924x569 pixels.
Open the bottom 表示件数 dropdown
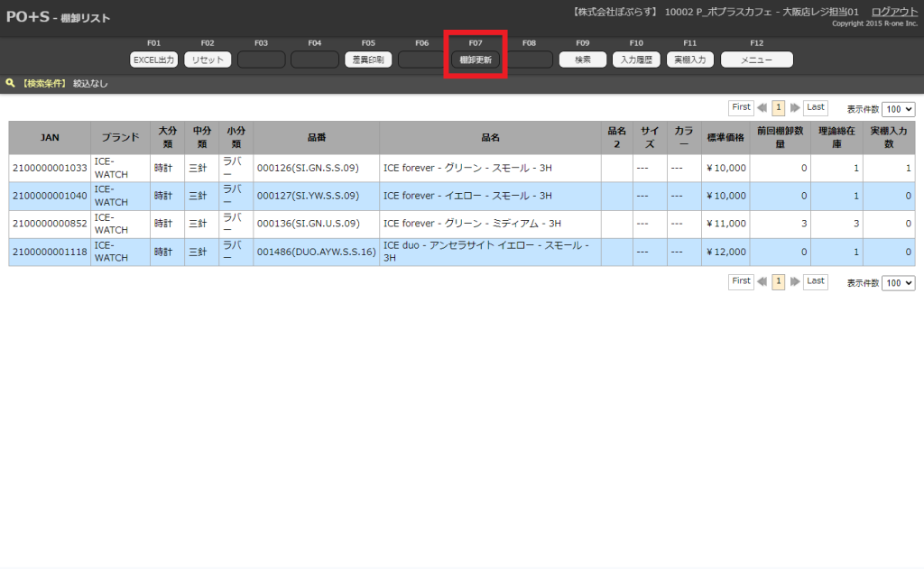[x=898, y=283]
